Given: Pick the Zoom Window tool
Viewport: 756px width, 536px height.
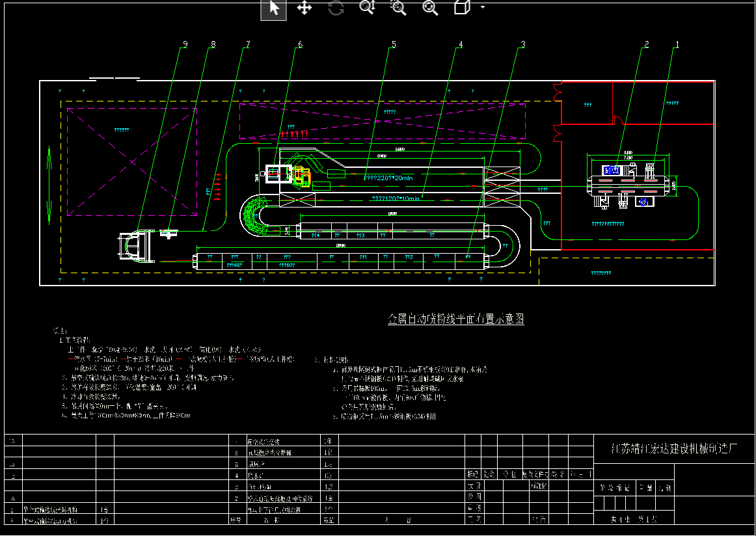Looking at the screenshot, I should tap(398, 7).
